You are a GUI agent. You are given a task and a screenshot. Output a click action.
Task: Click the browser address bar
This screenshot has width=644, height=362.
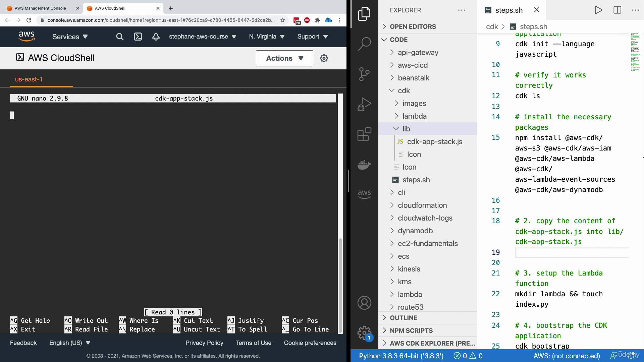tap(161, 20)
